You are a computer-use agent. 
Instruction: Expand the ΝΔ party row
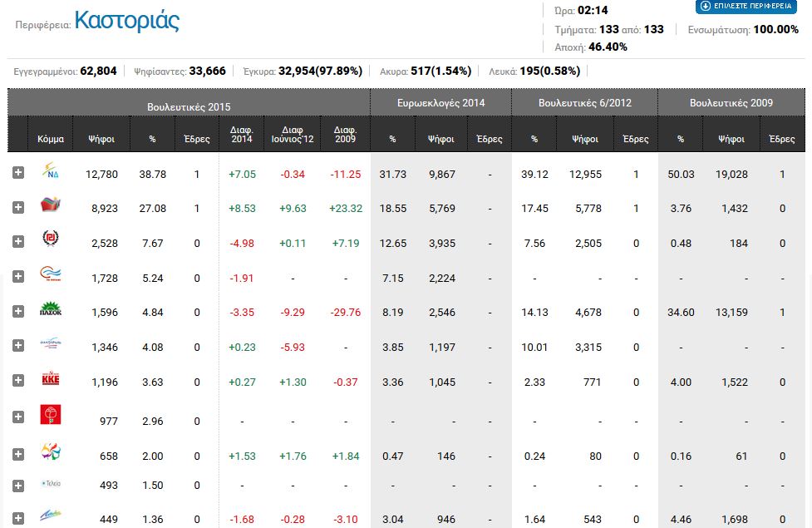pos(18,173)
